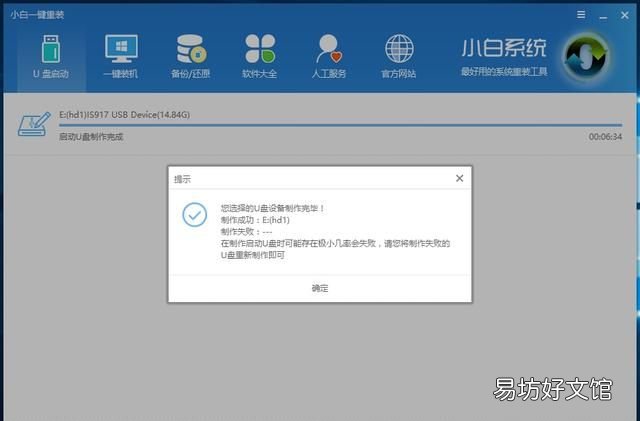
Task: Minimize the 小白一键重装 window
Action: pos(603,16)
